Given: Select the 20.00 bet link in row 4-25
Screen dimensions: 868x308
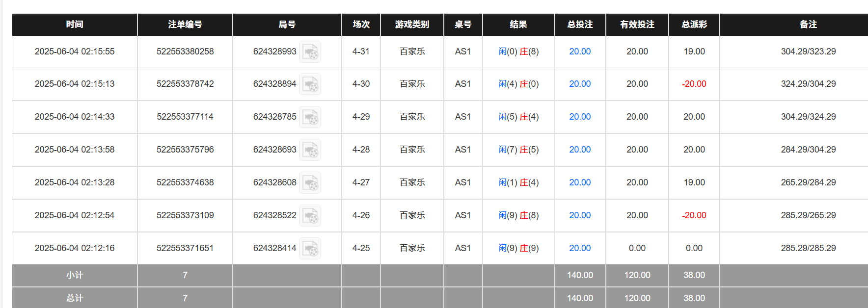Looking at the screenshot, I should tap(580, 248).
